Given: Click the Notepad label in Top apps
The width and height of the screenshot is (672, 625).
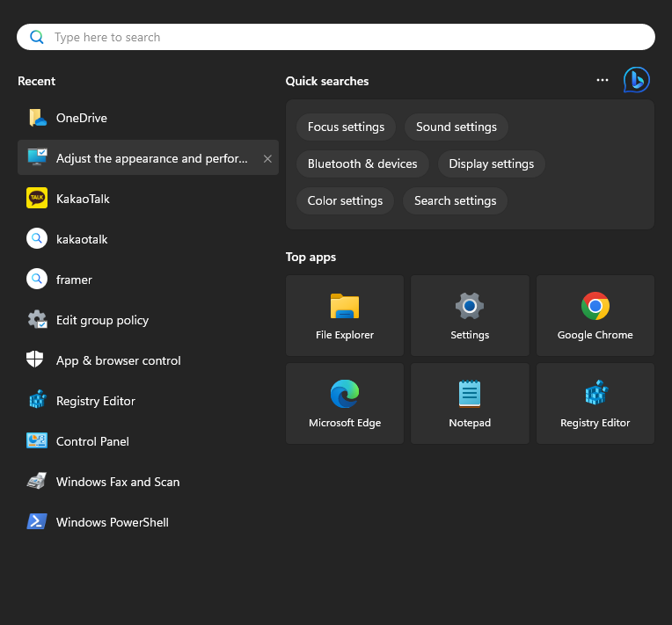Looking at the screenshot, I should click(x=470, y=423).
